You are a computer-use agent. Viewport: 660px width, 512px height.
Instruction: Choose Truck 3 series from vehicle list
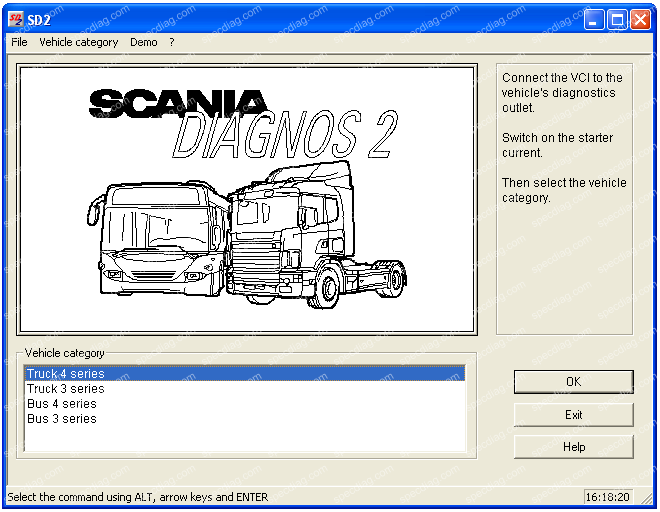[66, 389]
